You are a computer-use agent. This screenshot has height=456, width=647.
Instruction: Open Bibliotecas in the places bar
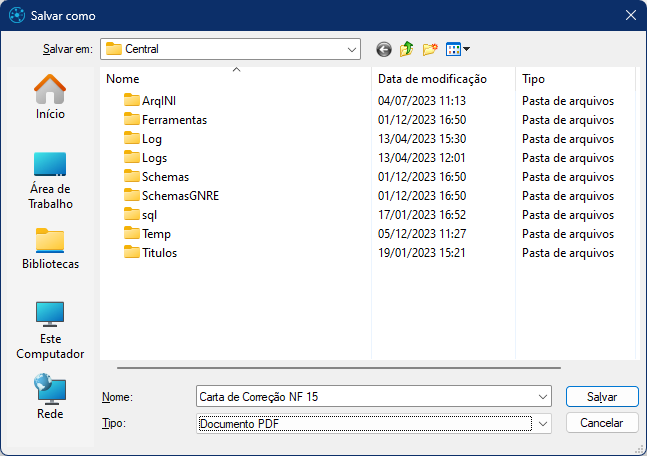click(50, 249)
